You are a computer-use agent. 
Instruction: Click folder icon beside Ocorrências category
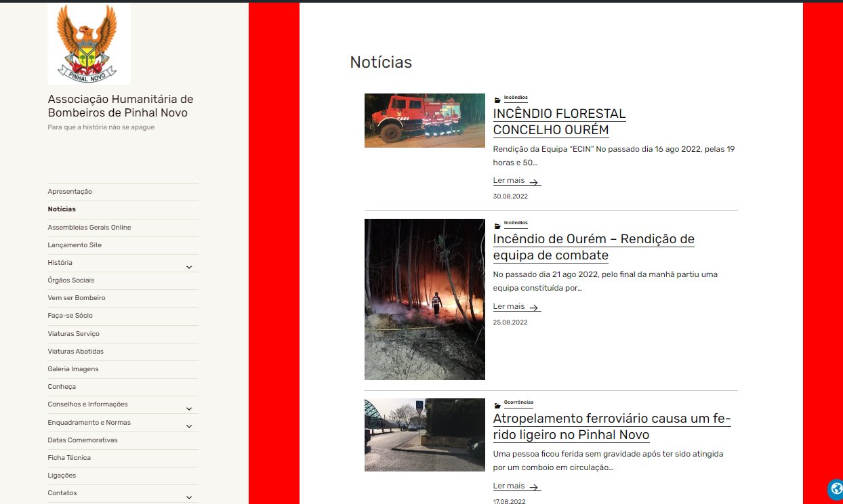click(x=497, y=404)
